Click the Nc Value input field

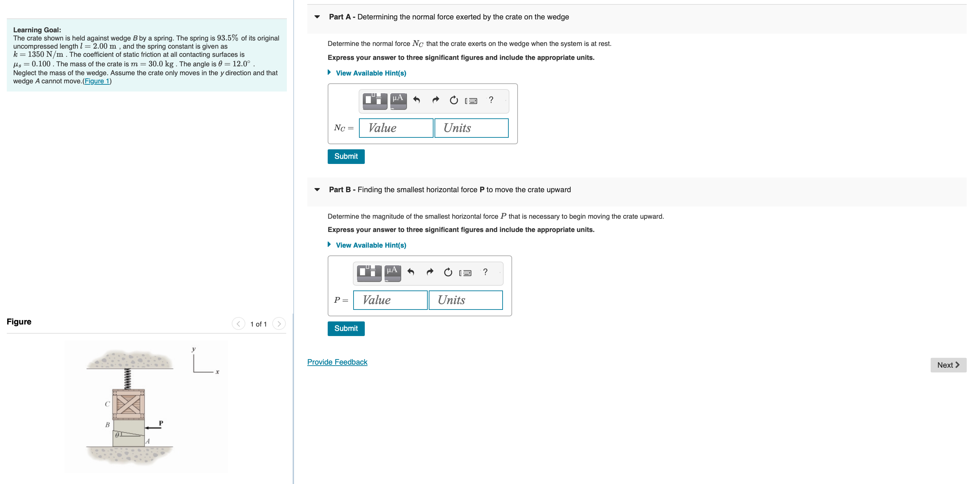click(396, 128)
